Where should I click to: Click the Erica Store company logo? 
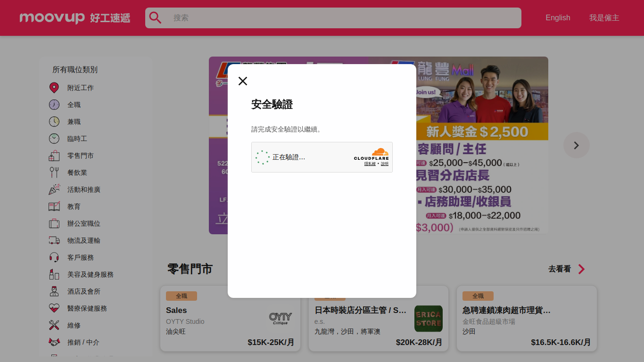tap(429, 319)
